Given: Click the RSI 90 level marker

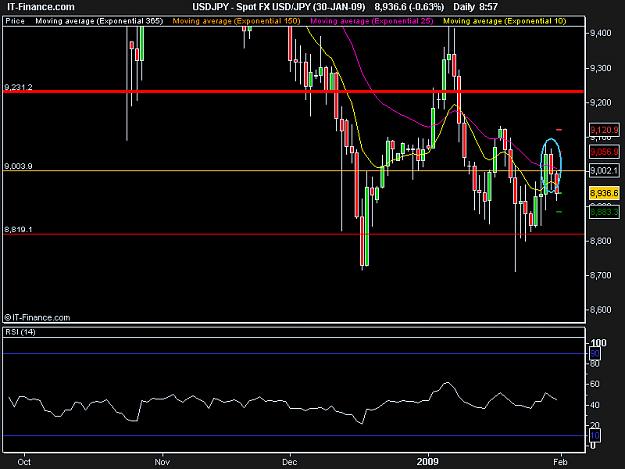Looking at the screenshot, I should point(595,353).
